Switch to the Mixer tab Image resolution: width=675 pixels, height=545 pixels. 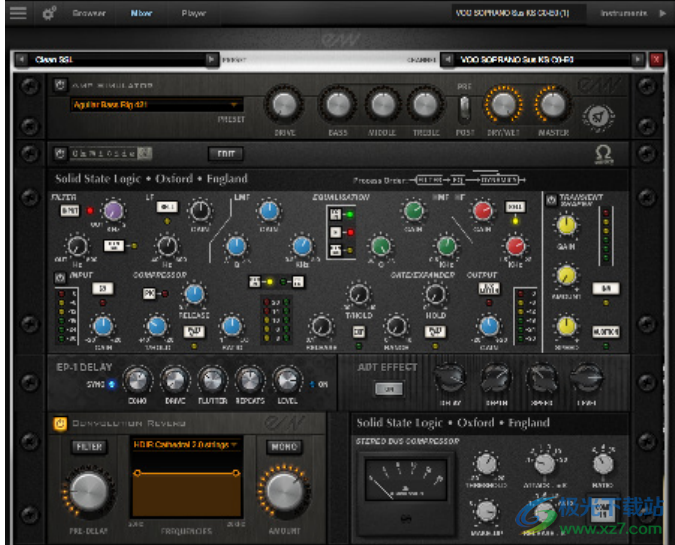tap(141, 13)
